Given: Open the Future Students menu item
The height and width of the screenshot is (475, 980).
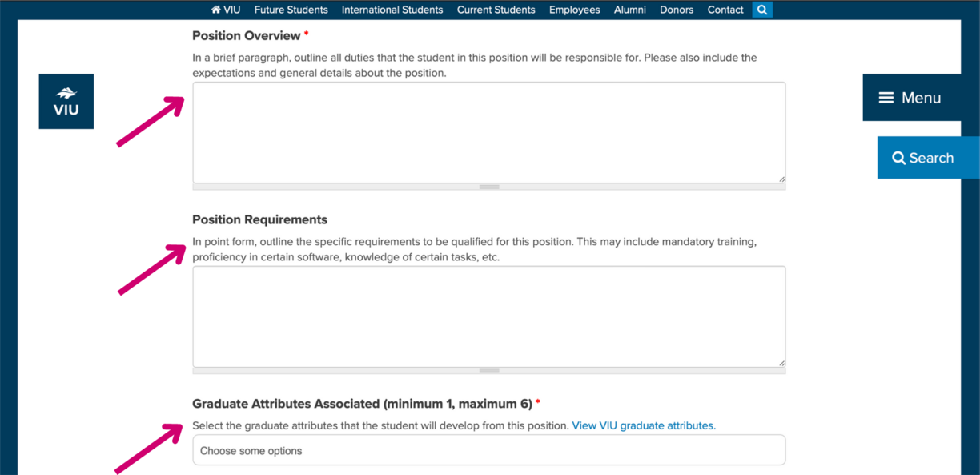Looking at the screenshot, I should 291,10.
